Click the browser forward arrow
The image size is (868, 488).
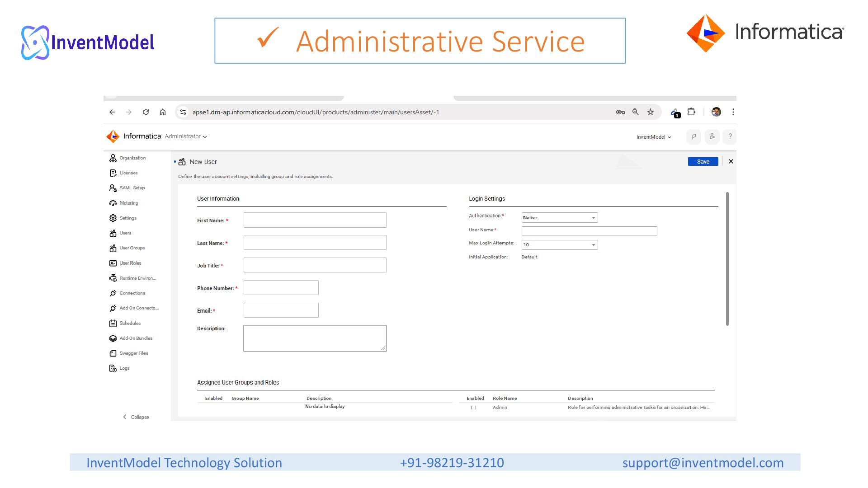click(x=129, y=112)
